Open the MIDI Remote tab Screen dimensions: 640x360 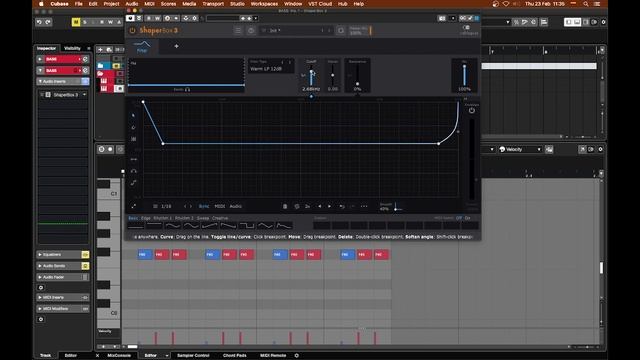pos(273,356)
